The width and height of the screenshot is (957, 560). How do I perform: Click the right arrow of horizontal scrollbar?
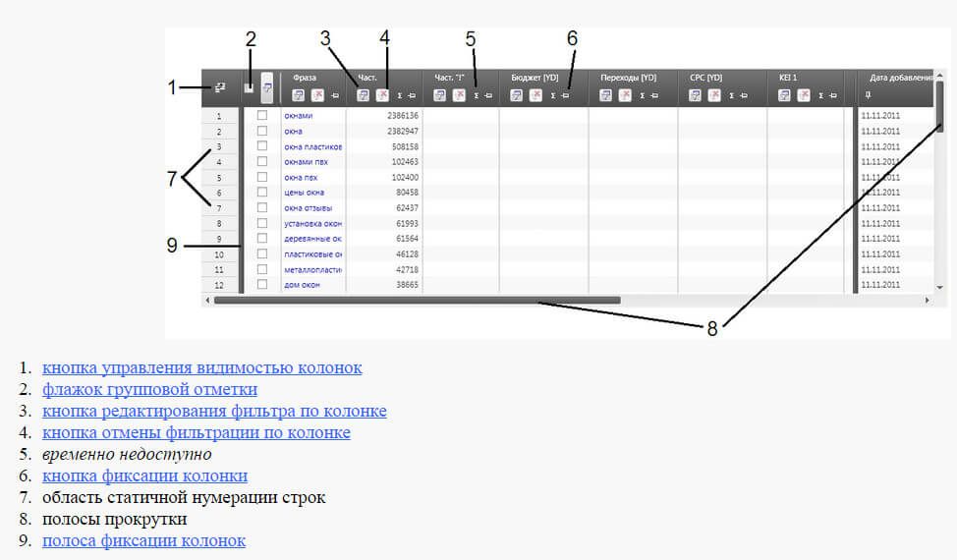pyautogui.click(x=927, y=300)
